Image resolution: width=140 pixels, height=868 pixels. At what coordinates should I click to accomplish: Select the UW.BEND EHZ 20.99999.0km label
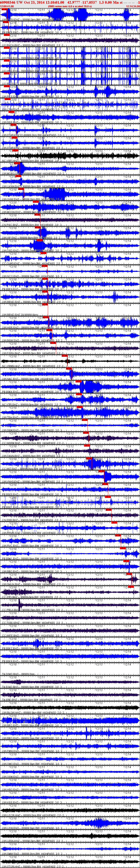[x=20, y=314]
